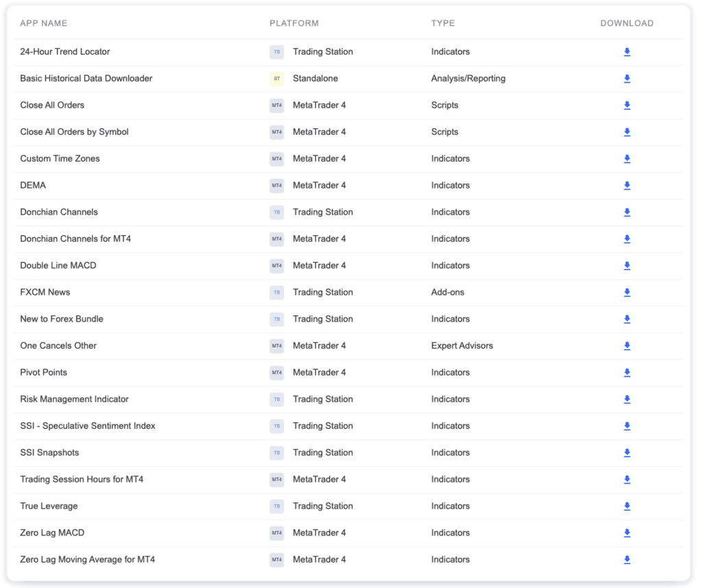
Task: Click the TYPE column header
Action: coord(443,23)
